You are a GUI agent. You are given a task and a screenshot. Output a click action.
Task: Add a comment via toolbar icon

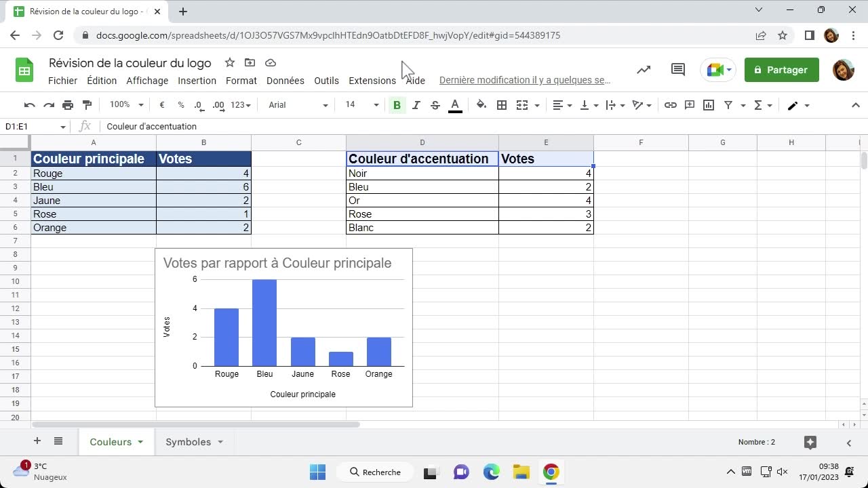click(690, 105)
